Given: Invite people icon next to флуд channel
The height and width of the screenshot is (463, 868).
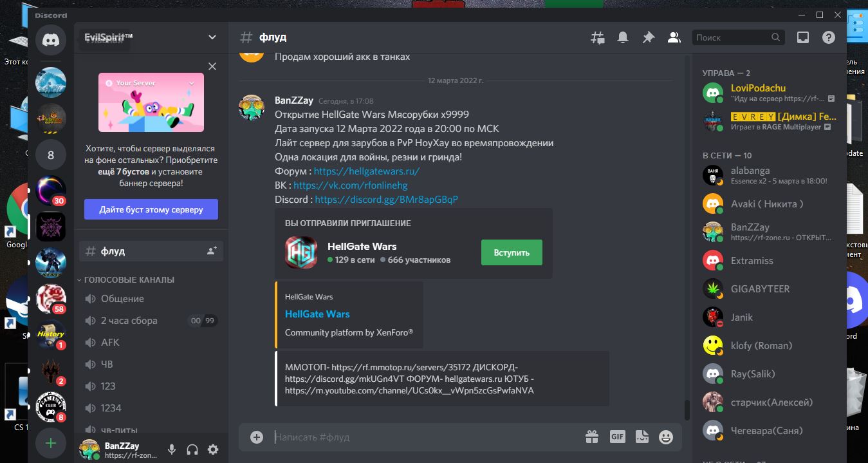Looking at the screenshot, I should coord(212,251).
